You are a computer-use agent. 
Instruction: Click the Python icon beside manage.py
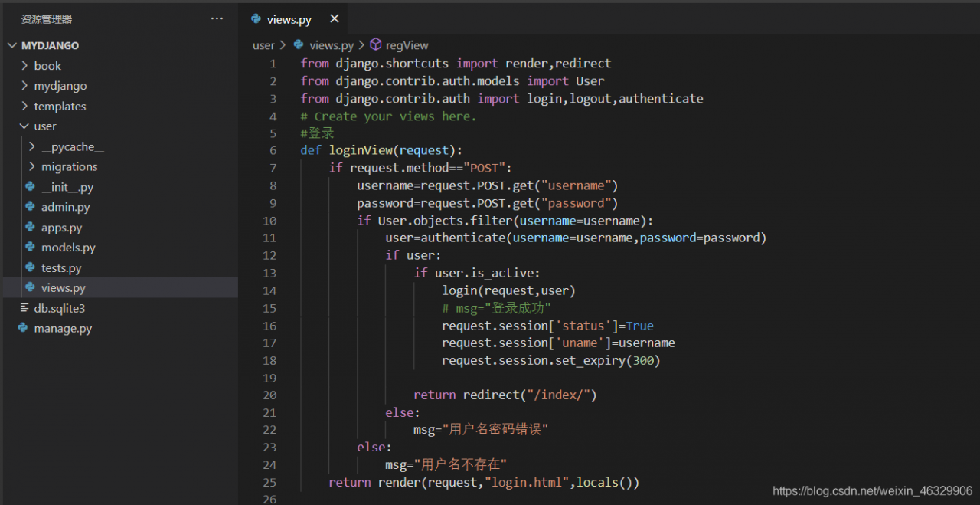tap(23, 329)
